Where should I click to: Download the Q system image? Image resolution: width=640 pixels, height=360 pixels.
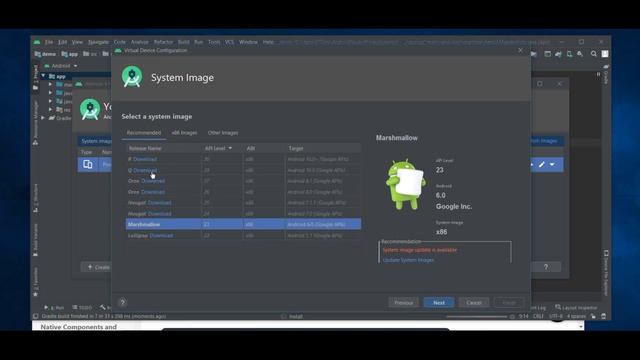point(145,170)
